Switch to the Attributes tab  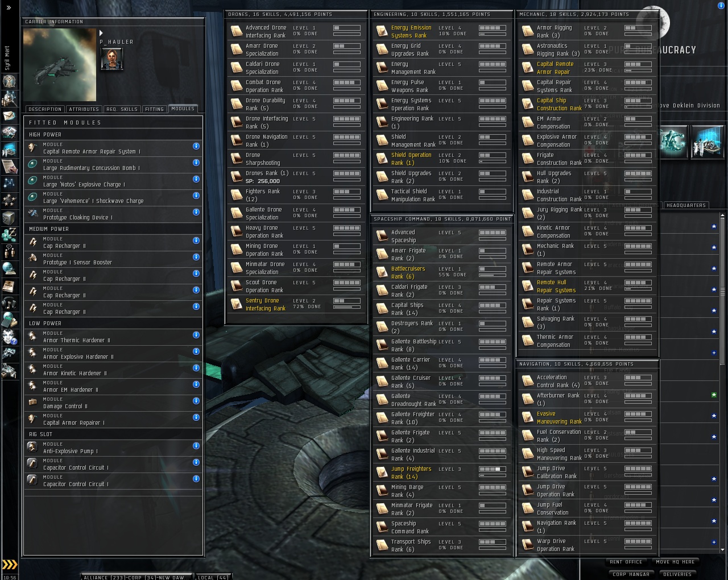pos(84,109)
